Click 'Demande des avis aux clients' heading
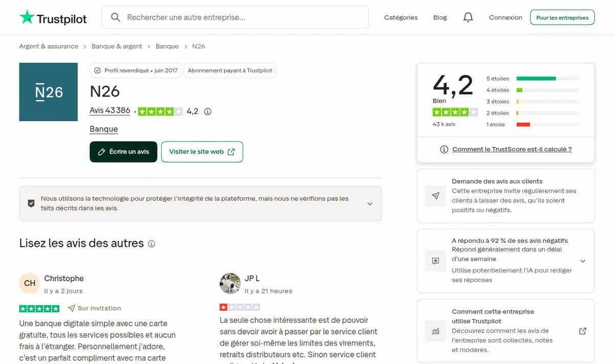This screenshot has width=614, height=364. [x=497, y=181]
